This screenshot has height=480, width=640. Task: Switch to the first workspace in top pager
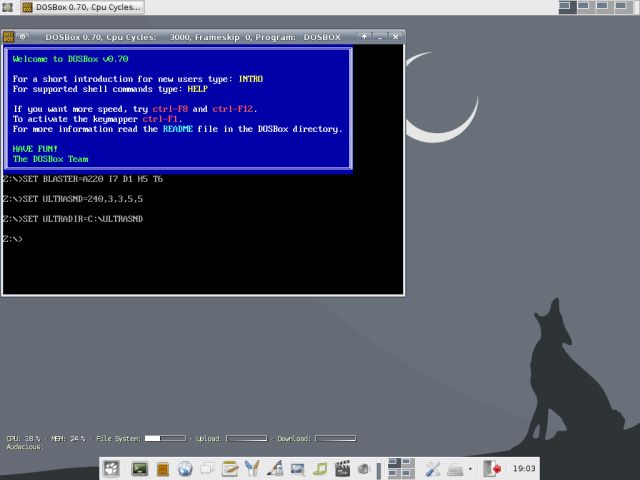(565, 7)
